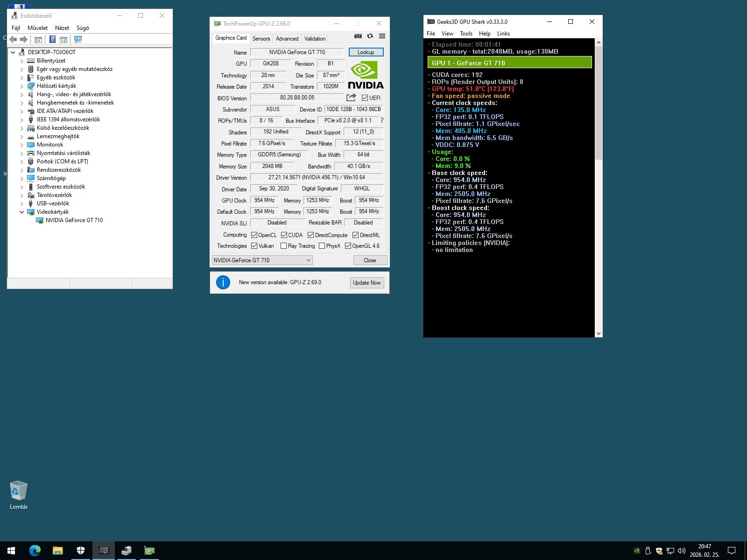The height and width of the screenshot is (560, 747).
Task: Click the GPU-Z refresh icon
Action: 370,36
